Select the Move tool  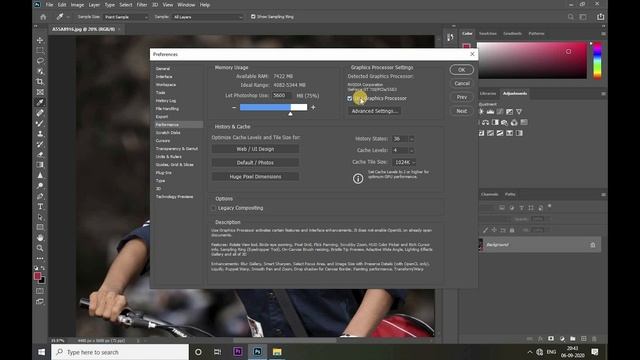click(x=40, y=40)
